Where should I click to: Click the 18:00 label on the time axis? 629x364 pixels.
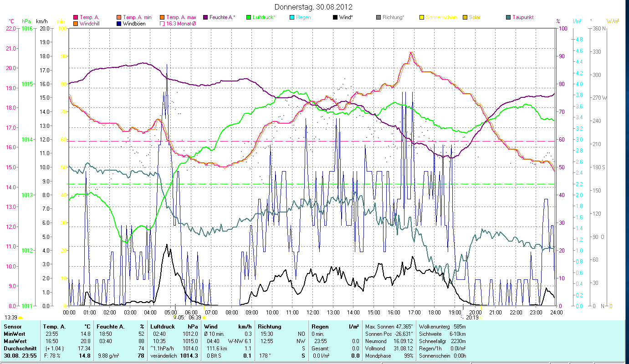click(435, 312)
